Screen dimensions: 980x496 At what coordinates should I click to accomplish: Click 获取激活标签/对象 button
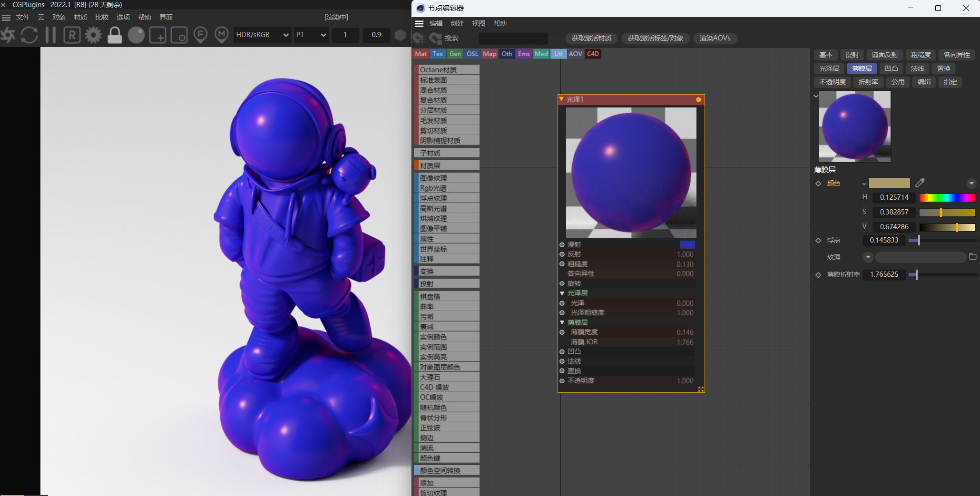(655, 38)
